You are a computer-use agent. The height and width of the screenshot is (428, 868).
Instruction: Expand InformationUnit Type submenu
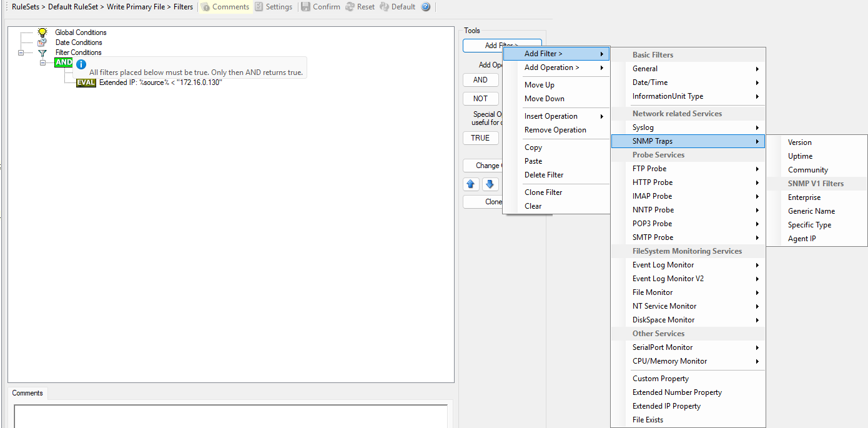pyautogui.click(x=688, y=96)
